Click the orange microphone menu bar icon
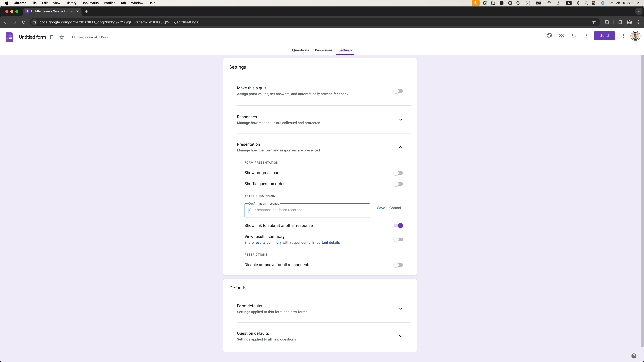644x362 pixels. [x=476, y=3]
